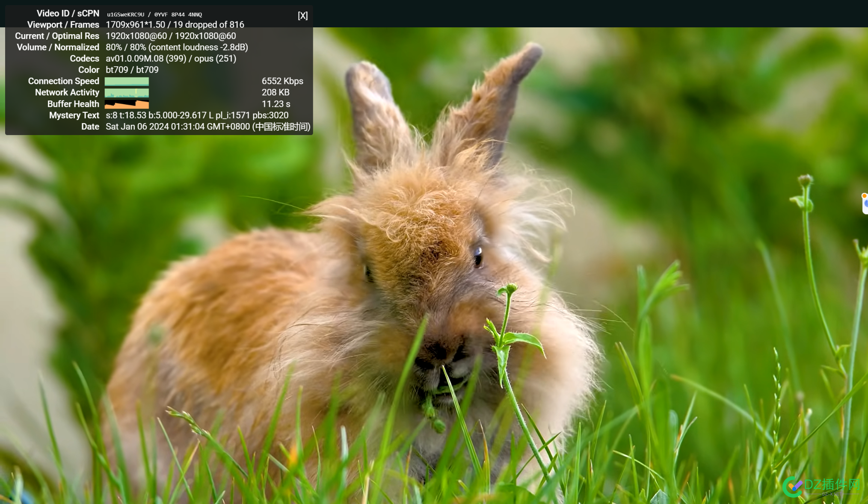Click the 6552 Kbps speed value
The width and height of the screenshot is (868, 504).
coord(282,81)
